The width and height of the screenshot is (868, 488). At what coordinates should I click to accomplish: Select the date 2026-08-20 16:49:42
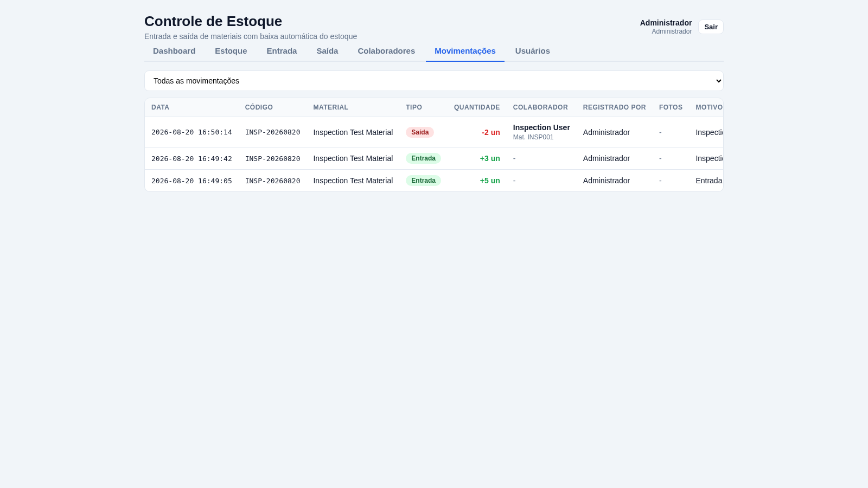(192, 158)
